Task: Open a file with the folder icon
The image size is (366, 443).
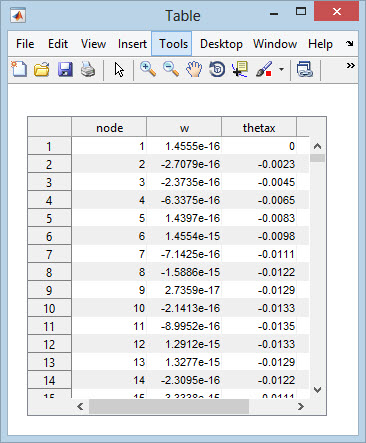Action: click(x=42, y=69)
